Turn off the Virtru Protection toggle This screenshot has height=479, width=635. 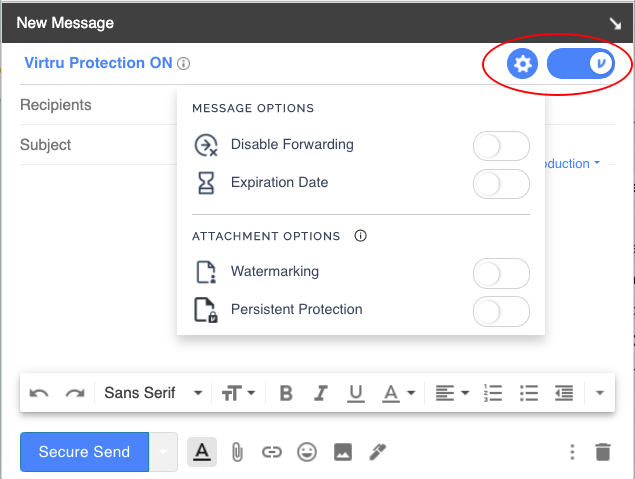coord(581,64)
